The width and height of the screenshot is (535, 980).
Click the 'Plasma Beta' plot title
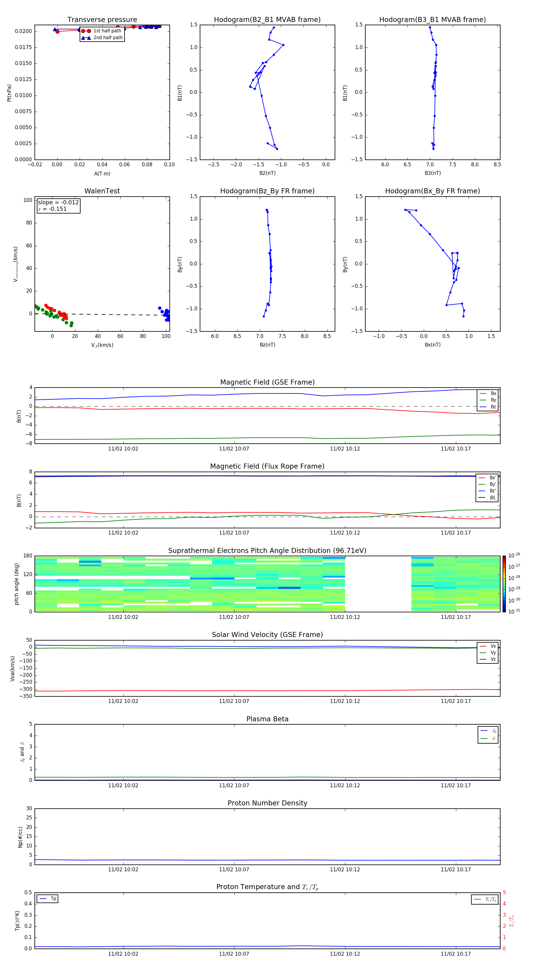click(267, 719)
